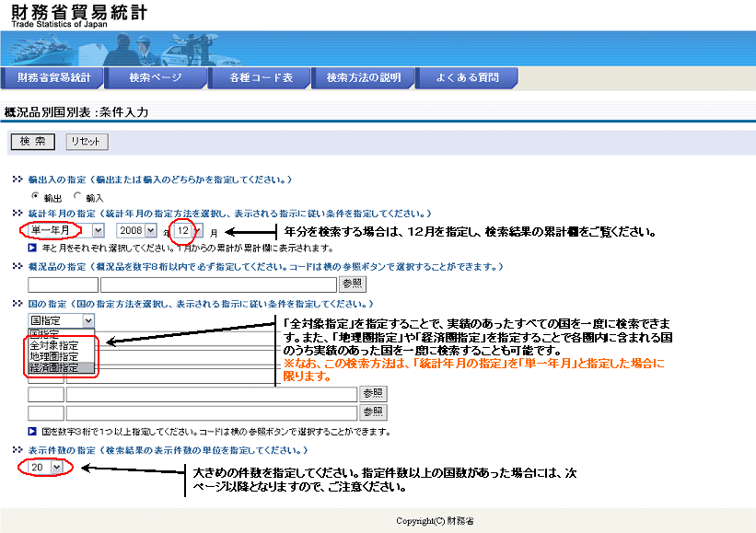The image size is (756, 533).
Task: Open the 国指定 country method dropdown
Action: 61,320
